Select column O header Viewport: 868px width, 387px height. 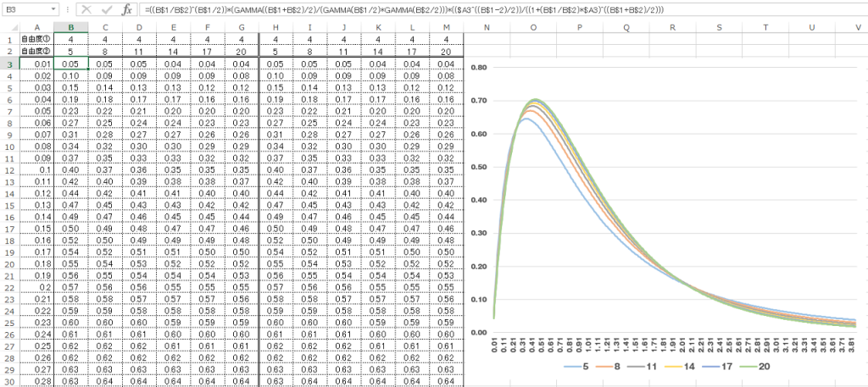(x=533, y=28)
